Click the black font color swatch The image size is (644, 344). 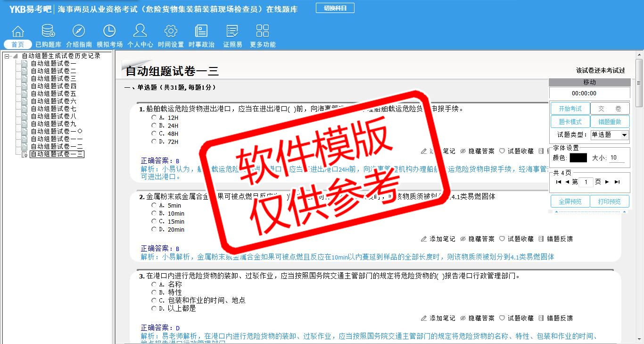(x=578, y=158)
